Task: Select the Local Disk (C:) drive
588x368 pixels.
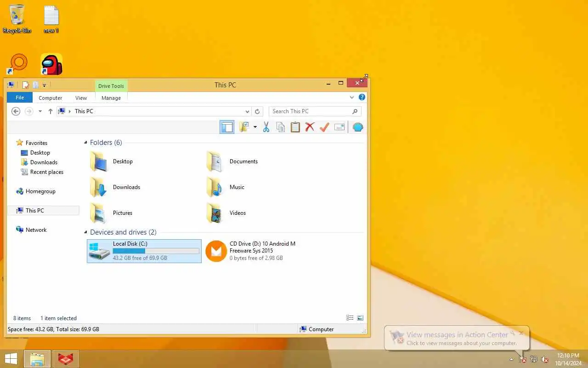Action: click(x=144, y=251)
